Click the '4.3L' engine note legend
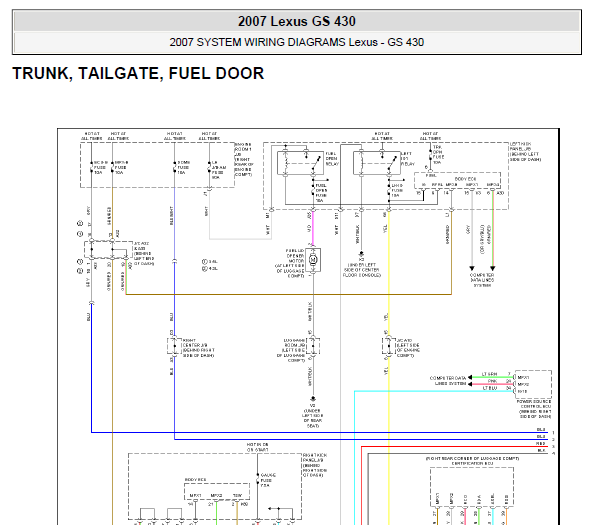The image size is (601, 525). pyautogui.click(x=210, y=269)
